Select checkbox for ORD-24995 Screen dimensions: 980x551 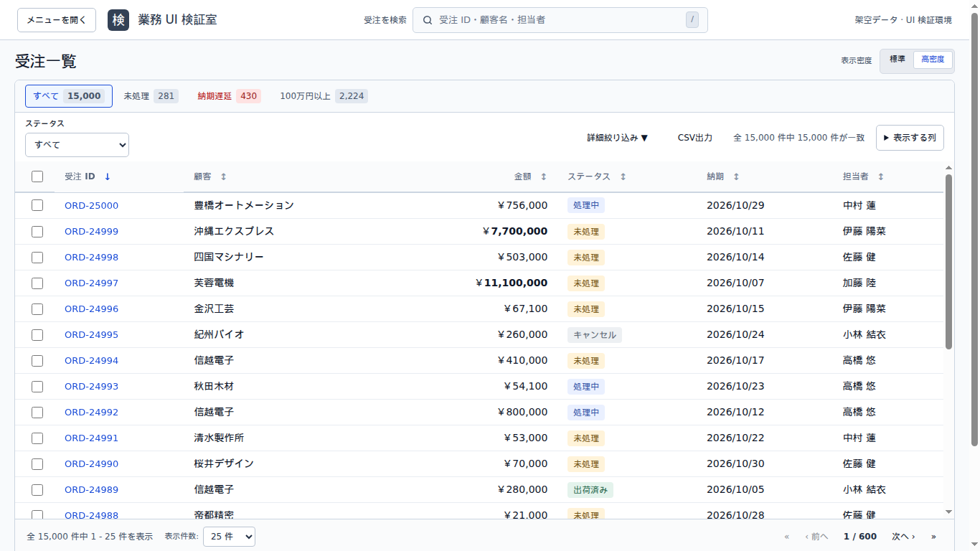pos(37,334)
